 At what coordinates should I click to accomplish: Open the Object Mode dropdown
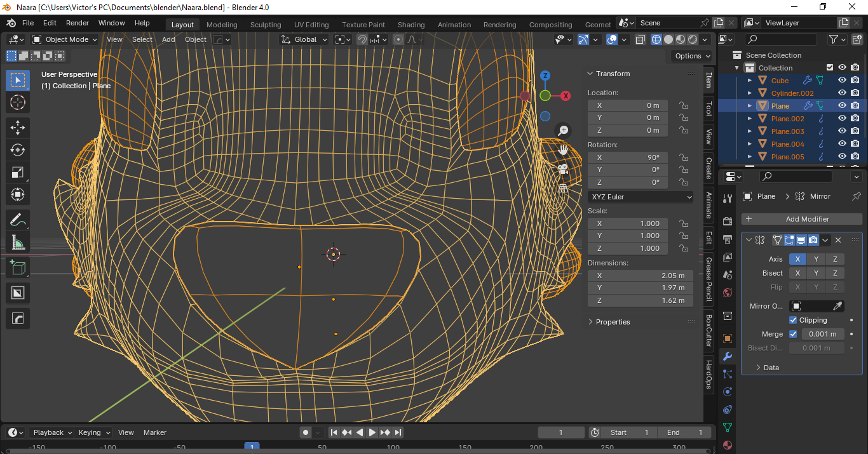click(65, 39)
